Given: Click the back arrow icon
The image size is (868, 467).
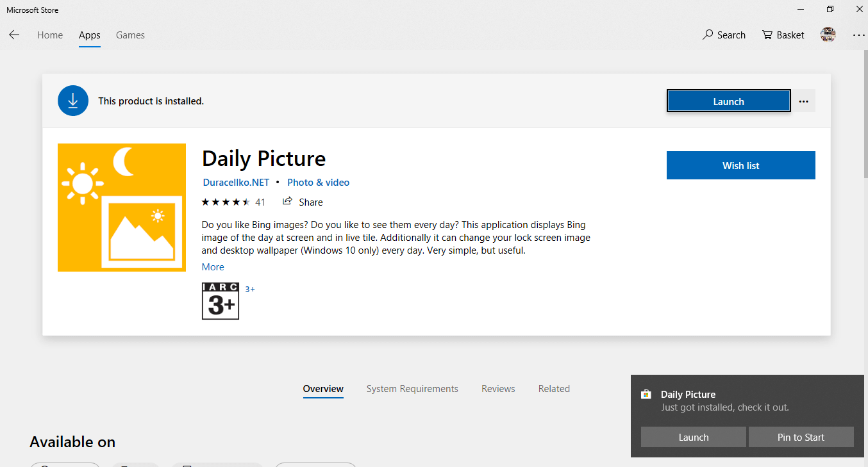Looking at the screenshot, I should pyautogui.click(x=14, y=35).
